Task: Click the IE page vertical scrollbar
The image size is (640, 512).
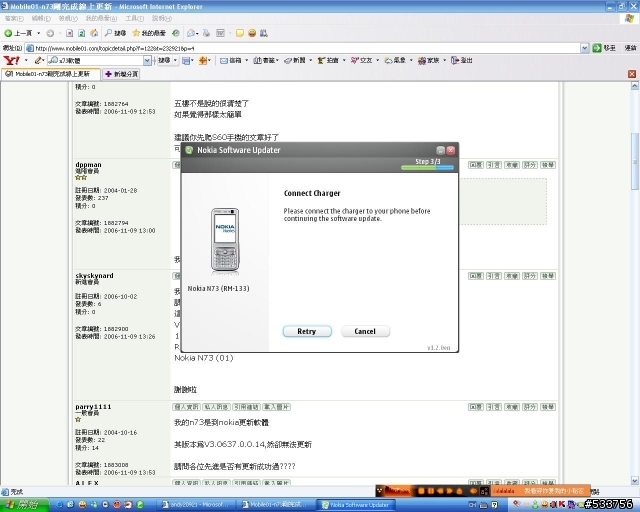Action: 635,159
